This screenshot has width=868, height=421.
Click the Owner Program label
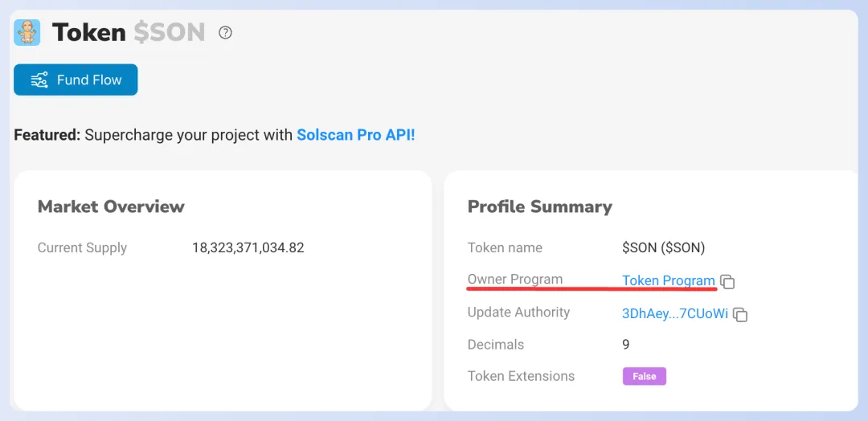coord(515,280)
